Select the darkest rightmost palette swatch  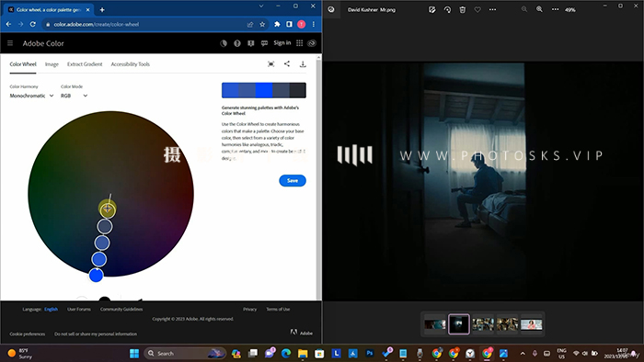[298, 90]
